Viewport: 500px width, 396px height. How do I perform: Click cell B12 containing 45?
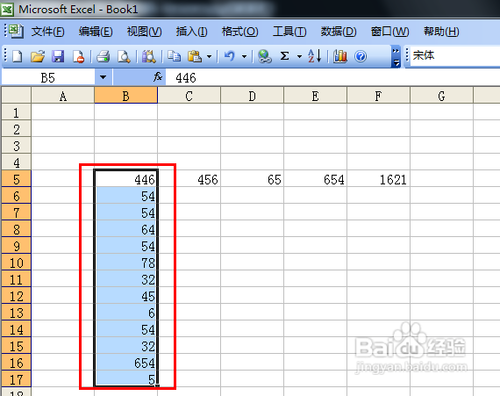click(x=126, y=296)
